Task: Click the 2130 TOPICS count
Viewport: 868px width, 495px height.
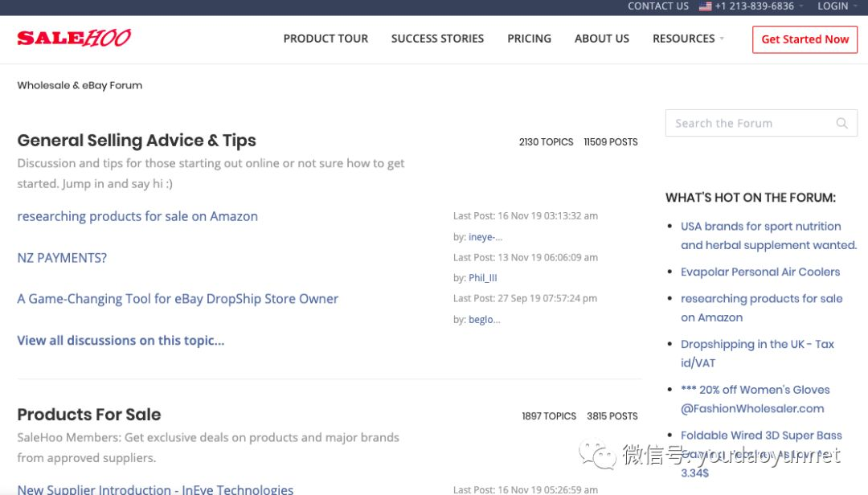Action: (547, 141)
